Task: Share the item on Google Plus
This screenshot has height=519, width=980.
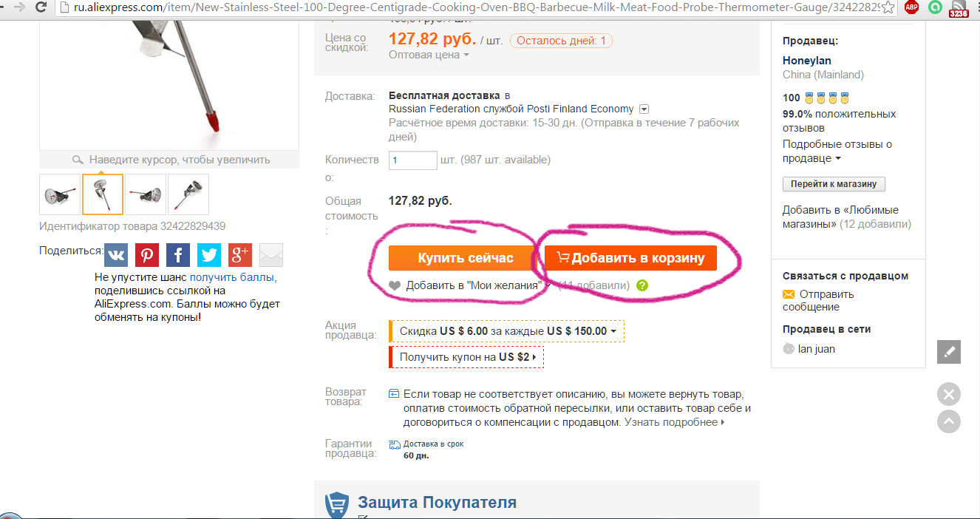Action: pyautogui.click(x=240, y=255)
